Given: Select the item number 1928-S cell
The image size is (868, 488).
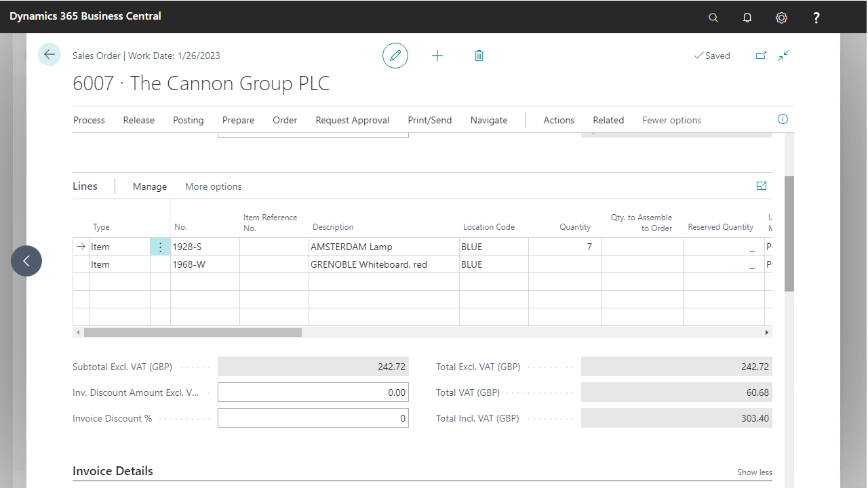Looking at the screenshot, I should (205, 247).
